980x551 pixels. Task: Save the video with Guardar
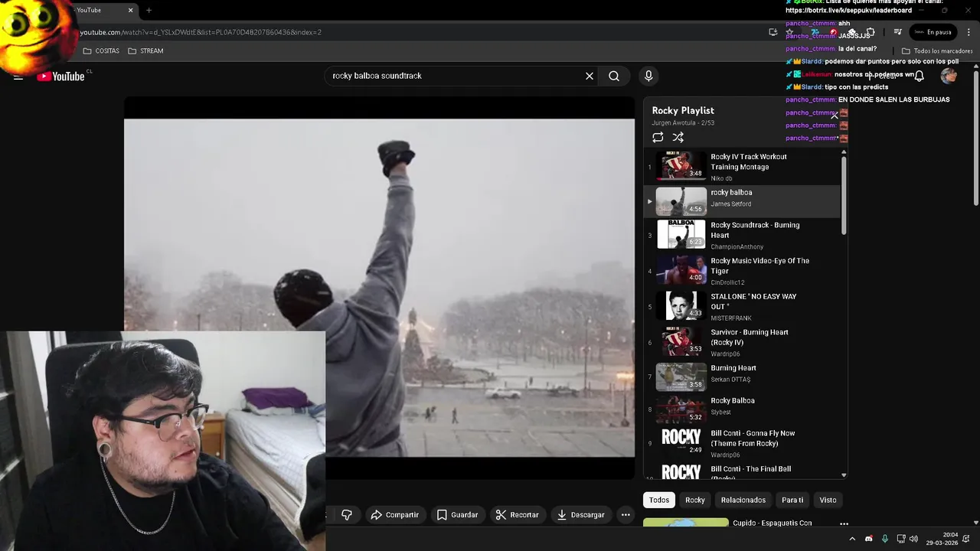[457, 515]
